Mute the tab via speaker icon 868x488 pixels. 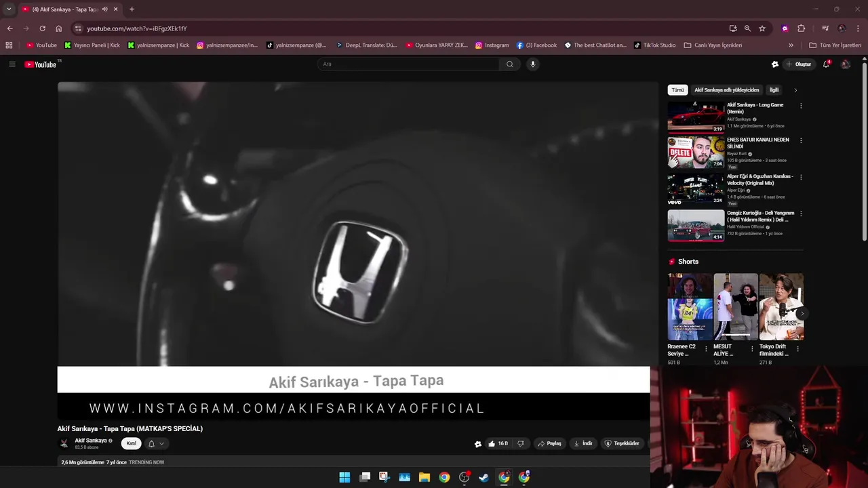coord(104,9)
